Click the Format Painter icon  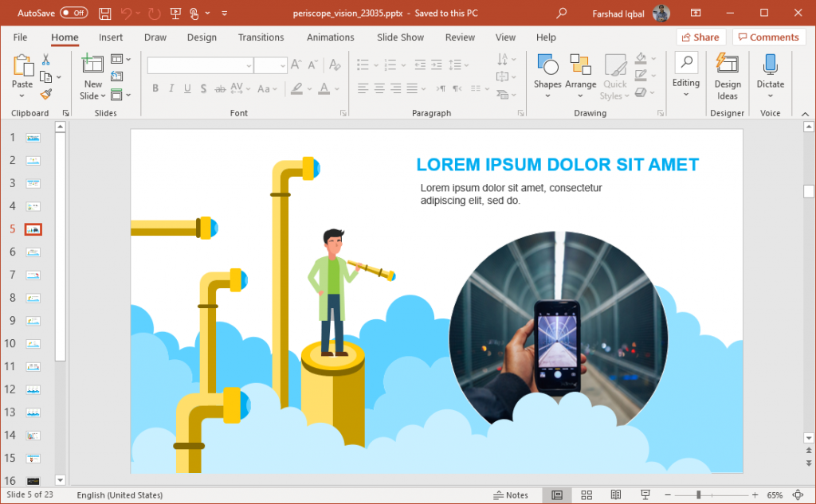tap(45, 94)
